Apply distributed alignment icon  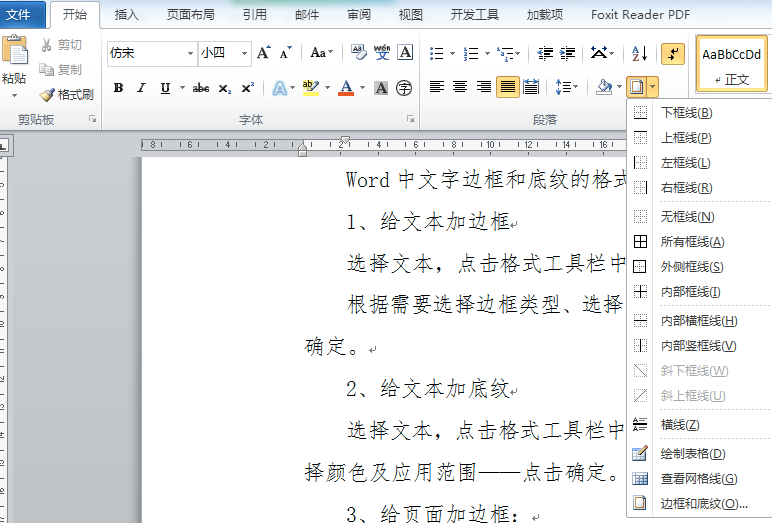[x=531, y=88]
